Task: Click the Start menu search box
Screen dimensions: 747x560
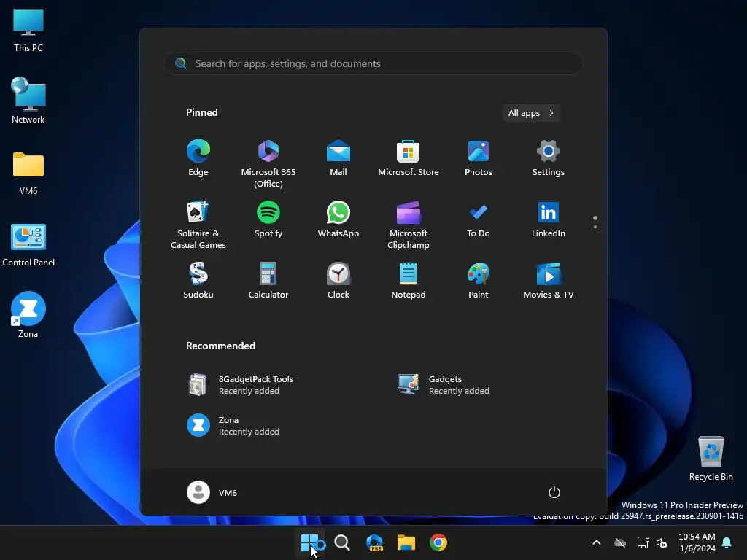Action: tap(373, 63)
